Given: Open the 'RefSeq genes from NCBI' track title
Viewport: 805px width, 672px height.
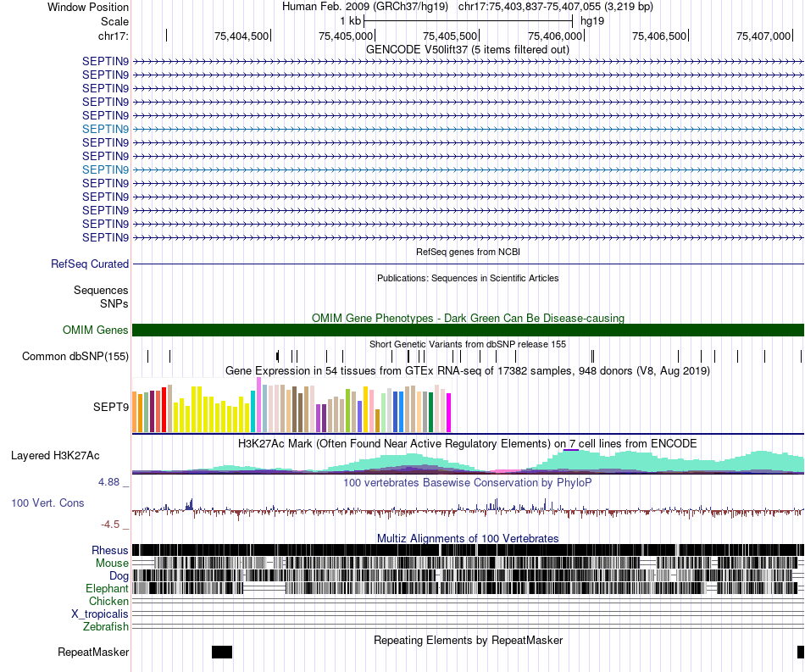Looking at the screenshot, I should tap(468, 252).
